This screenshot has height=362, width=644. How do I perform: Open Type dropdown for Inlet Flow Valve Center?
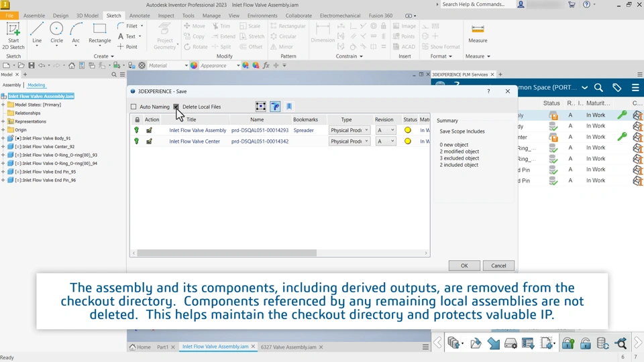pos(349,141)
